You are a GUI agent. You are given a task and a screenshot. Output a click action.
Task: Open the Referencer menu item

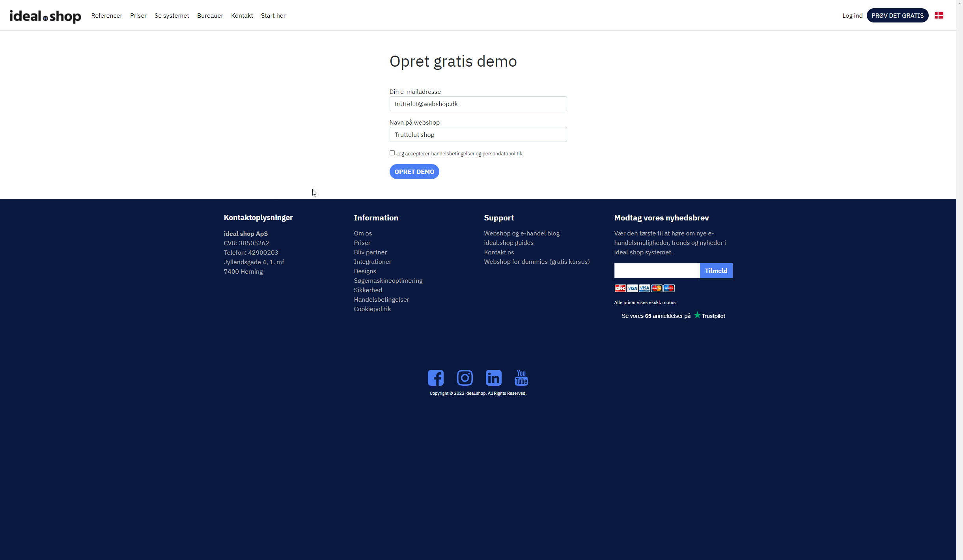106,16
